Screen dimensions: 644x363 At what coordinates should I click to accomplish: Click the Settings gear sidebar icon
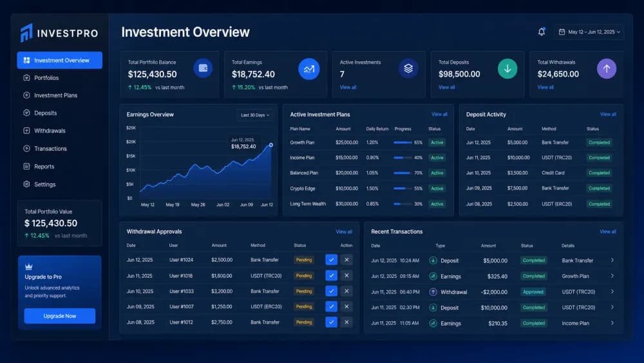(26, 184)
